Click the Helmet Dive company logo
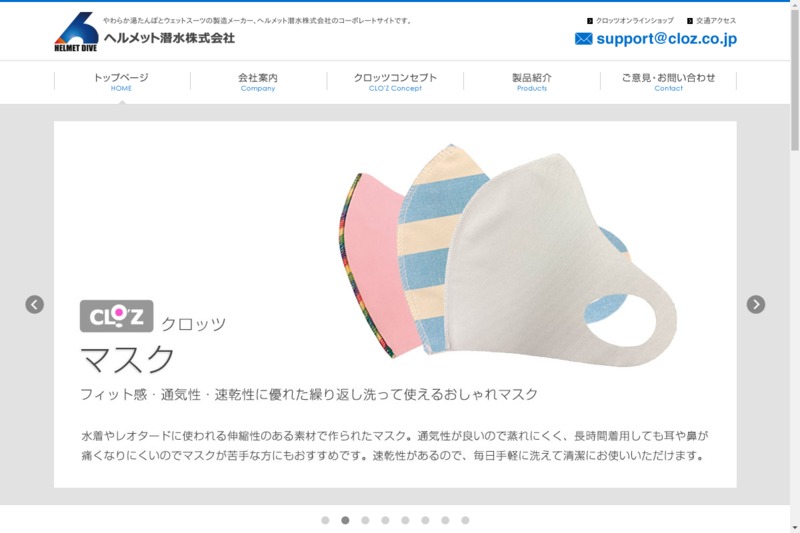Screen dimensions: 800x533 [x=76, y=32]
